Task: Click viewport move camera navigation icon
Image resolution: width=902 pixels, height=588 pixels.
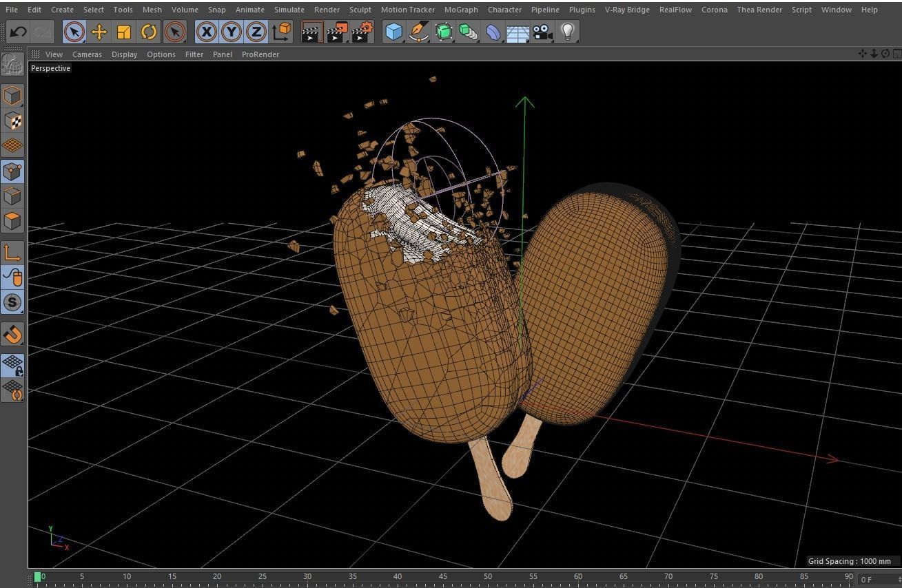Action: (x=862, y=54)
